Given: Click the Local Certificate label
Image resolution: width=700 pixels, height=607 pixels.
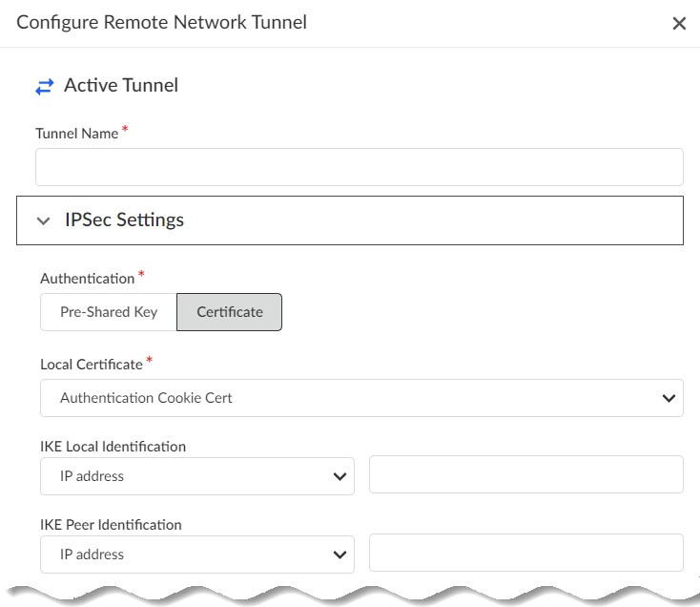Looking at the screenshot, I should (92, 365).
